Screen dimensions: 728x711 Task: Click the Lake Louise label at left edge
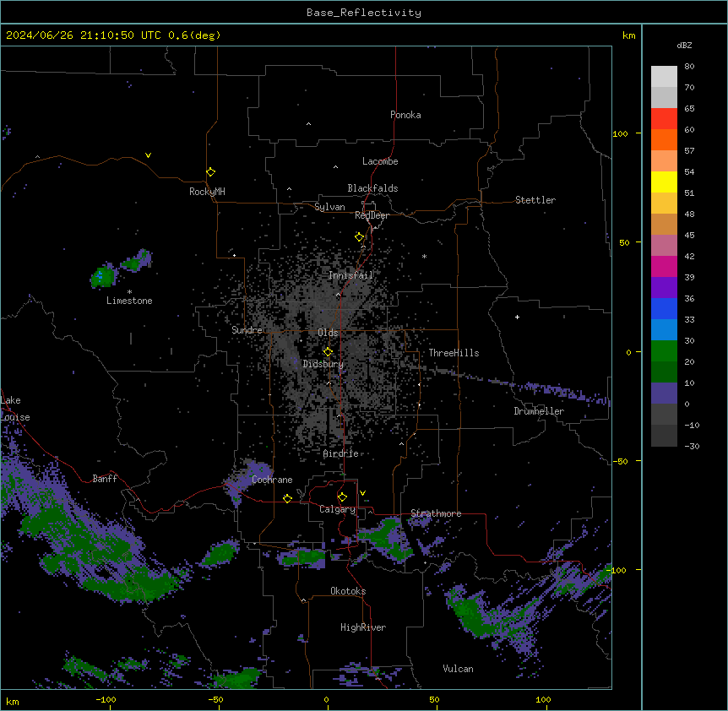coord(15,409)
